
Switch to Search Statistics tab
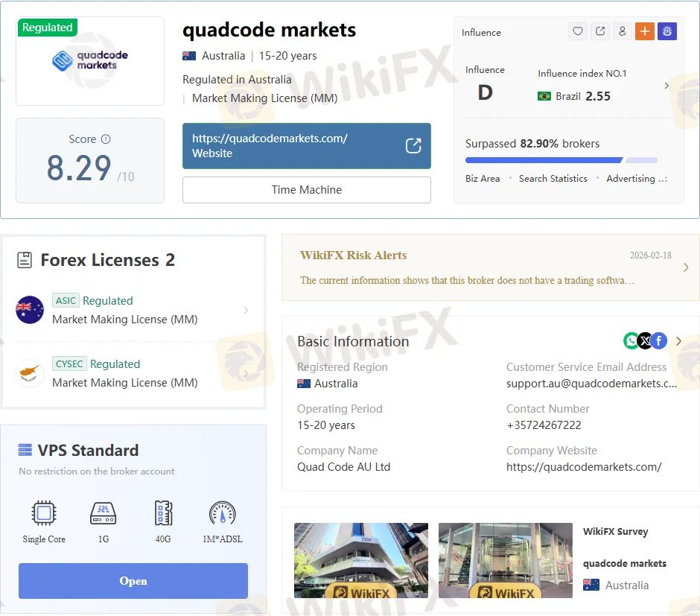tap(553, 179)
